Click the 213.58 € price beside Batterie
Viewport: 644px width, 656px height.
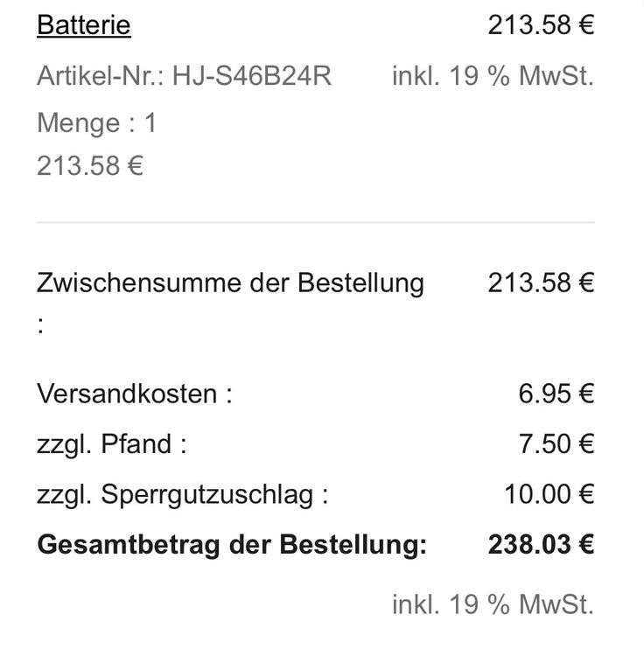point(541,25)
